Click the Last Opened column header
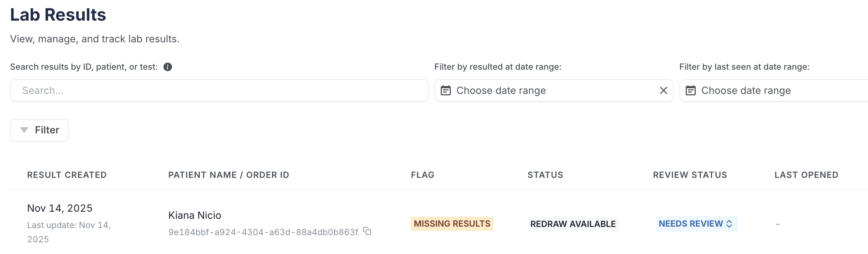This screenshot has height=254, width=868. coord(806,175)
